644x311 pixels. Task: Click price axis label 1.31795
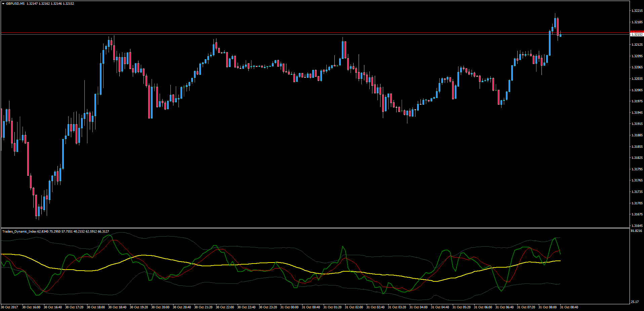637,169
